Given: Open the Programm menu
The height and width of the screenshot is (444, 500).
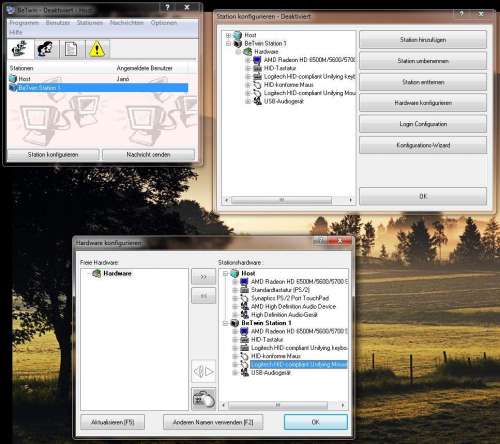Looking at the screenshot, I should 24,23.
